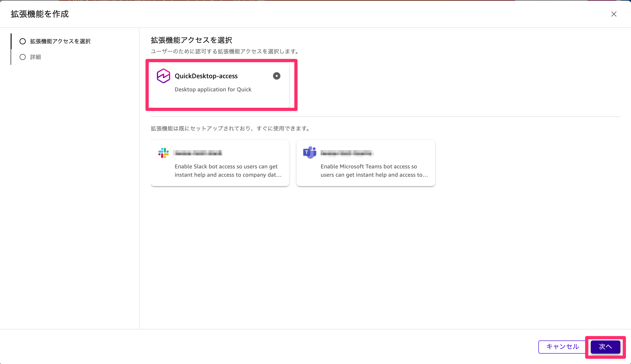This screenshot has width=631, height=364.
Task: Click the 次へ button
Action: coord(605,346)
